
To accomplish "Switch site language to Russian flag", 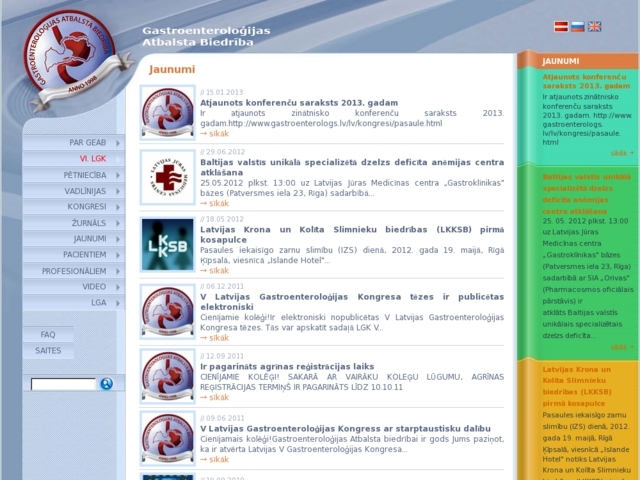I will pyautogui.click(x=578, y=27).
